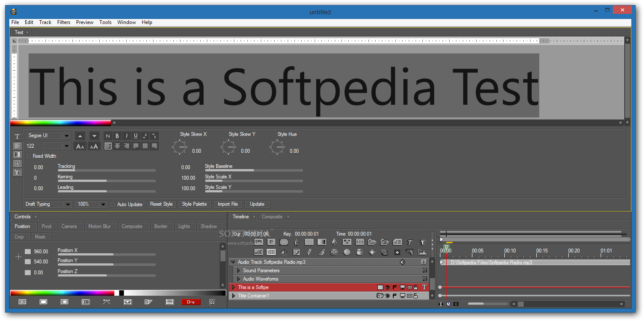Toggle italic formatting
Viewport: 644px width, 321px height.
127,135
